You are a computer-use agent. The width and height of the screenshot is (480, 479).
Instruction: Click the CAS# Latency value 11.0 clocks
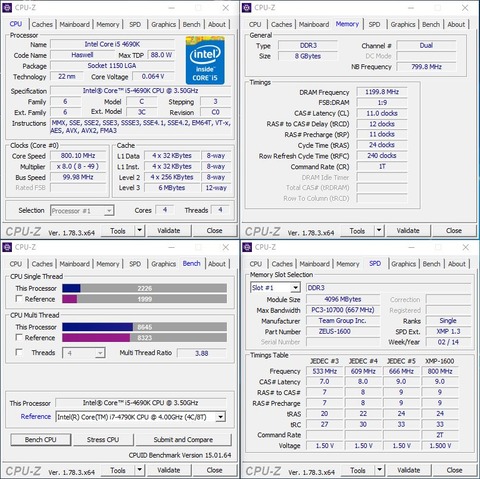[382, 113]
